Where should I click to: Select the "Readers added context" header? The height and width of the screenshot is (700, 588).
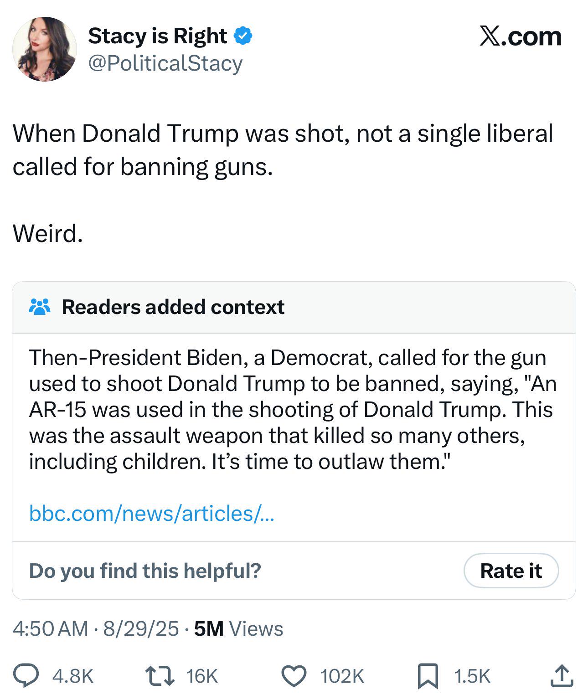pyautogui.click(x=173, y=307)
